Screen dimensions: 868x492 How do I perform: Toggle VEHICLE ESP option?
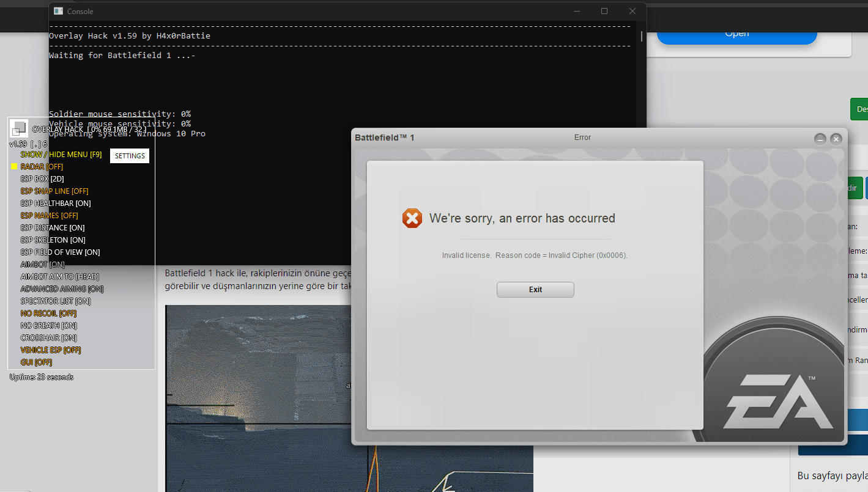(x=51, y=350)
